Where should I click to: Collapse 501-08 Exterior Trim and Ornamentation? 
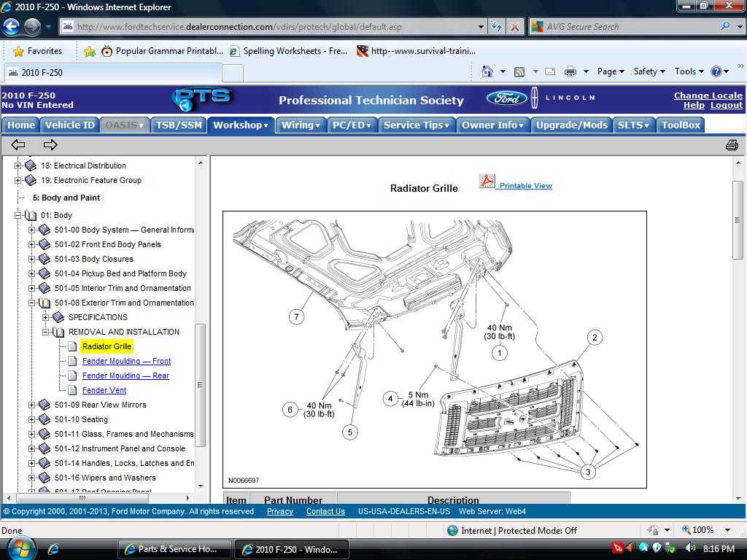click(x=31, y=303)
